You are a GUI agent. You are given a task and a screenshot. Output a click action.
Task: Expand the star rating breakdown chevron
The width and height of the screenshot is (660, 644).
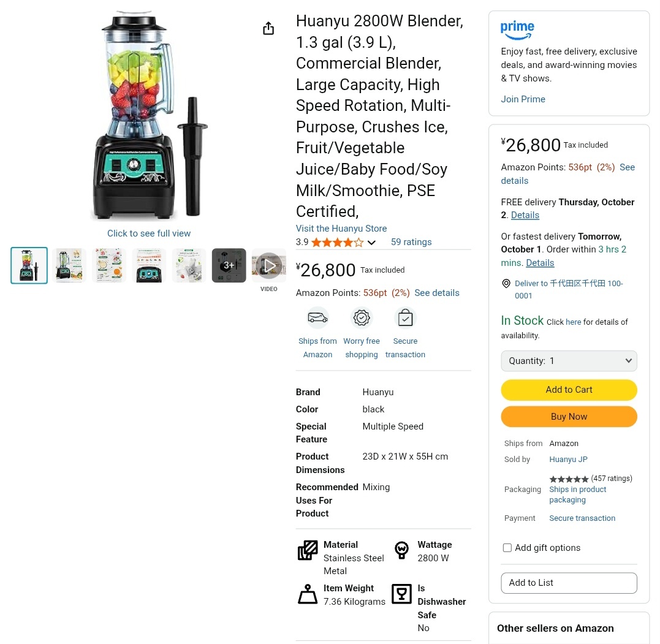(371, 243)
